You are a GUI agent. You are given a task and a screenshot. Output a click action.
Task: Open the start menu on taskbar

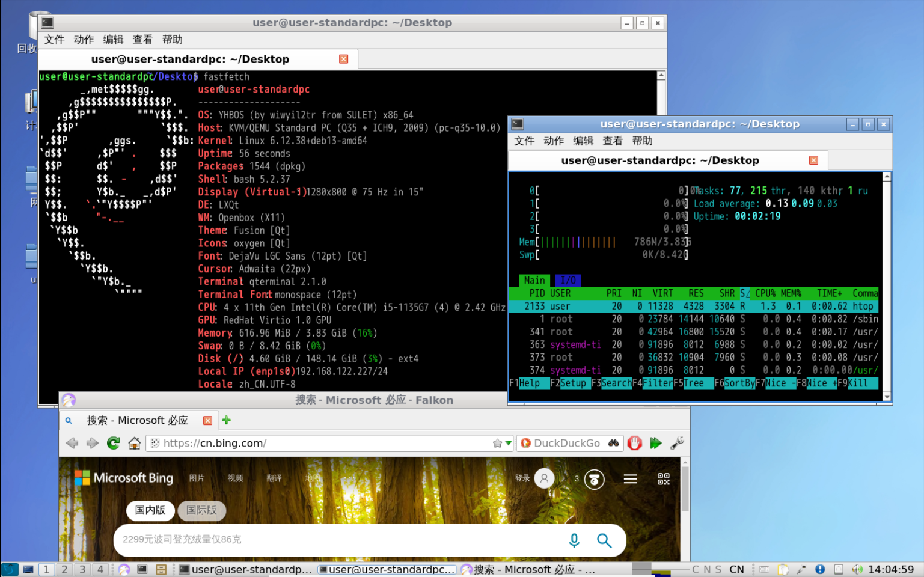click(x=10, y=569)
